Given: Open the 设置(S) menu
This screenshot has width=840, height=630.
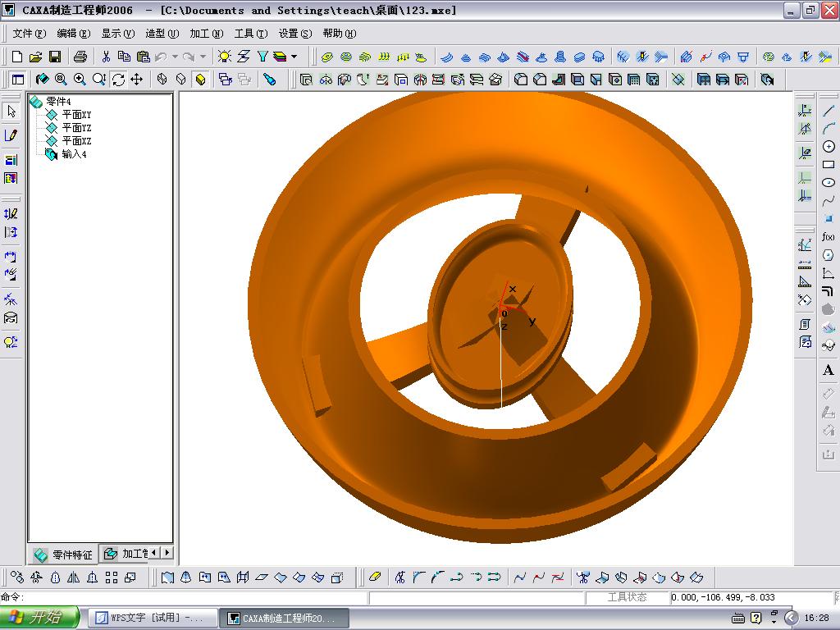Looking at the screenshot, I should pyautogui.click(x=295, y=33).
